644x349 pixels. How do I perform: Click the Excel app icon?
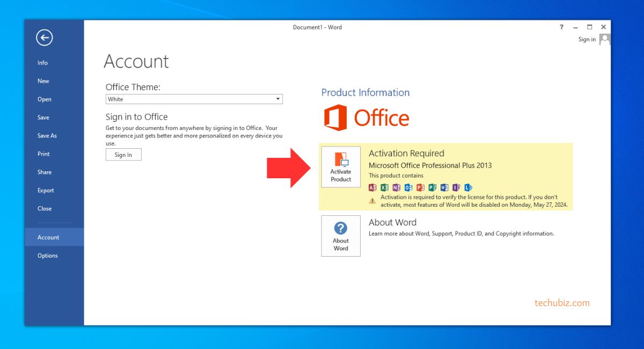click(x=384, y=187)
